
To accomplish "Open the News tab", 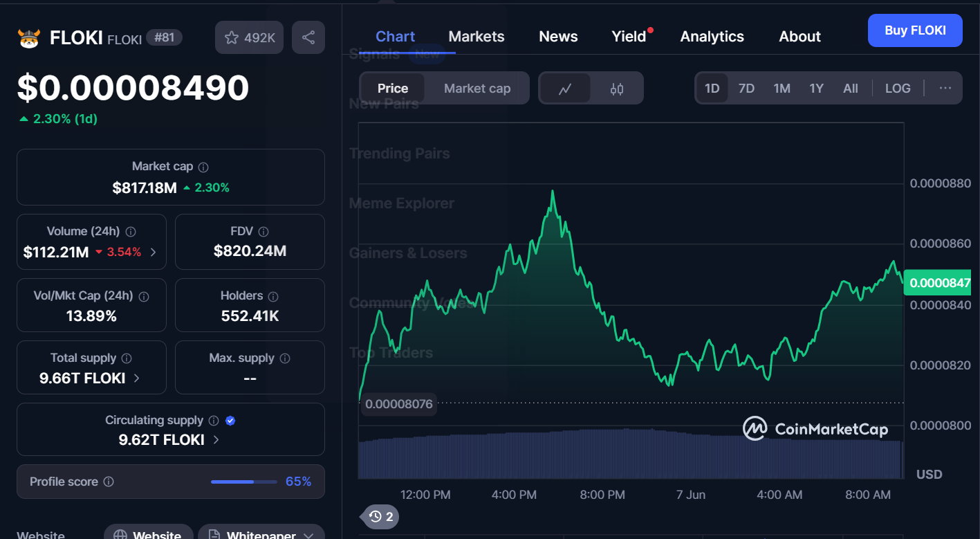I will tap(558, 37).
